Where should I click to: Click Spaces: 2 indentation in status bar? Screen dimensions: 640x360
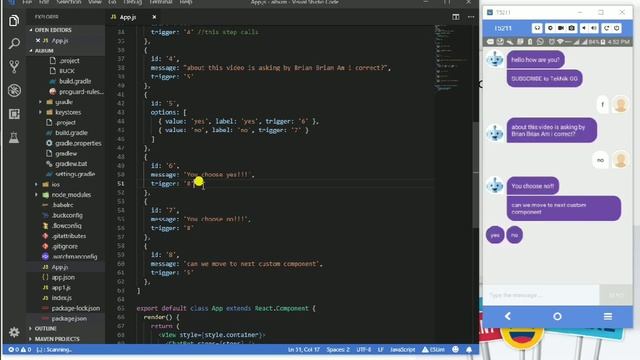pyautogui.click(x=338, y=349)
